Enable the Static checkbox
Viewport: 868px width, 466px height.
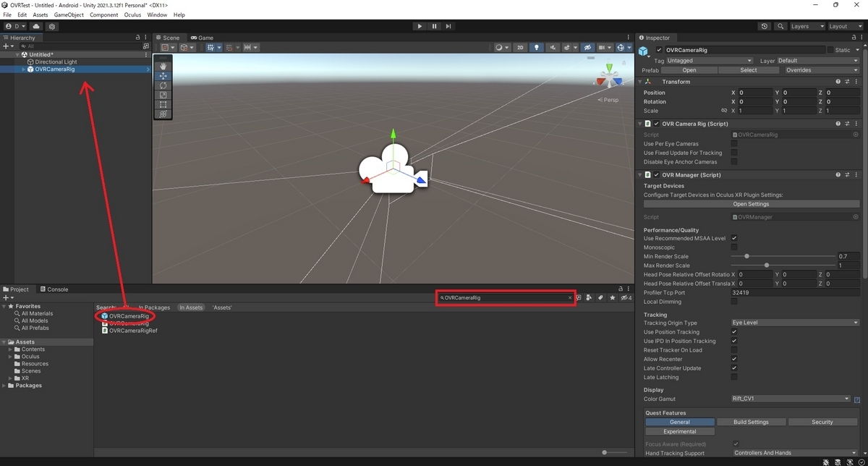830,50
